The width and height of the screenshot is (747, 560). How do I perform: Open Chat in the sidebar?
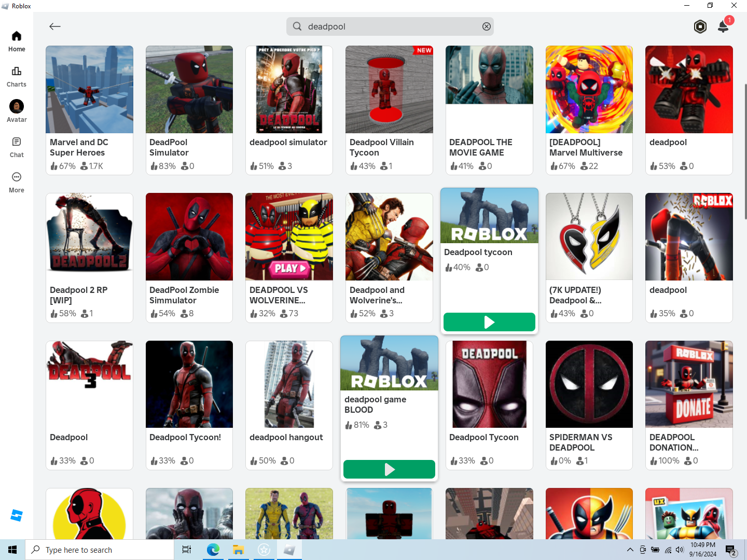[17, 147]
